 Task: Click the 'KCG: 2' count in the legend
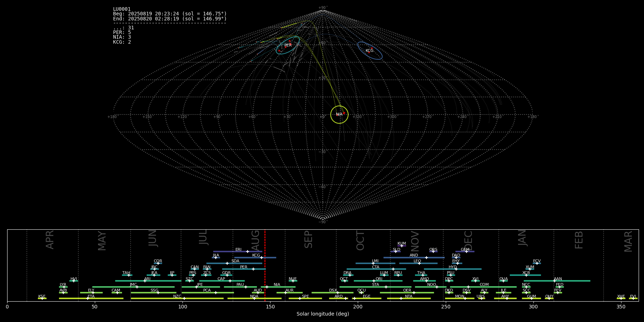(122, 42)
